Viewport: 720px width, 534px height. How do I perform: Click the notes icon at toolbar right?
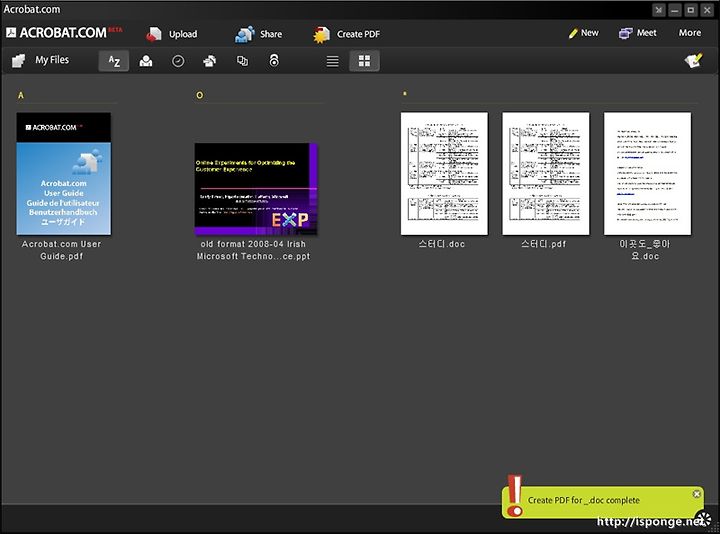coord(693,61)
